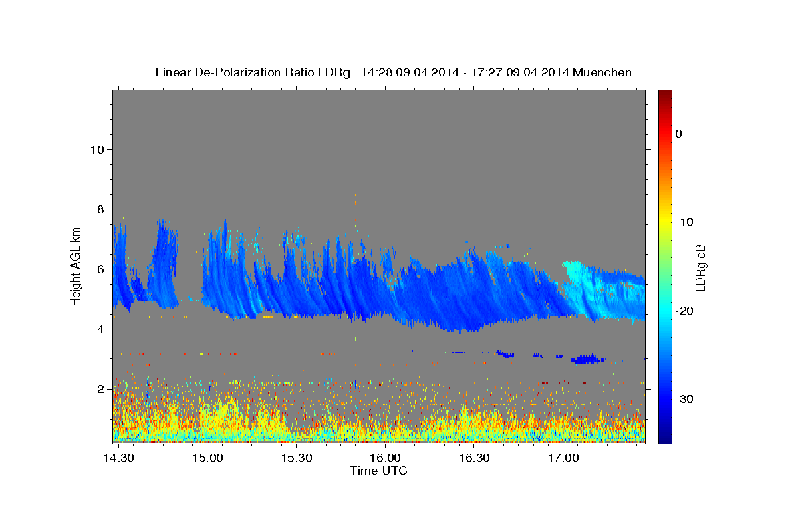Click the plot title 'Linear De-Polarization Ratio LDRg'
798x532 pixels.
(x=253, y=72)
